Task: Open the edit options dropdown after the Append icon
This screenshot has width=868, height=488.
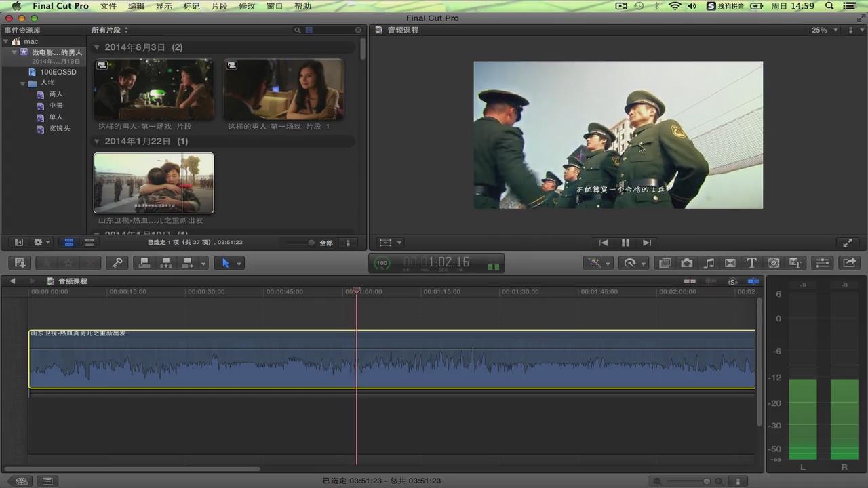Action: click(203, 264)
